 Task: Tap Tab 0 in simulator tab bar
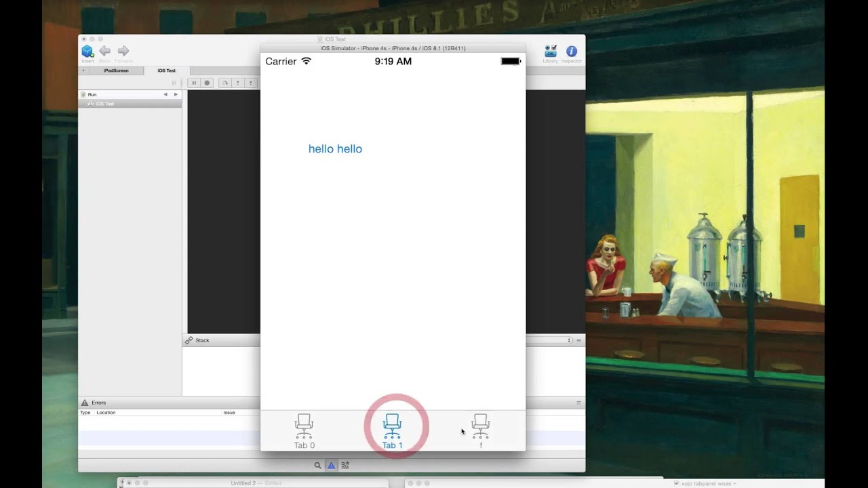point(304,431)
